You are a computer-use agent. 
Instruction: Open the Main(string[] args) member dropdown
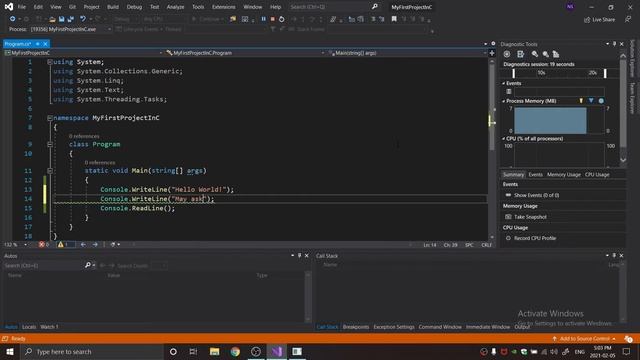485,53
